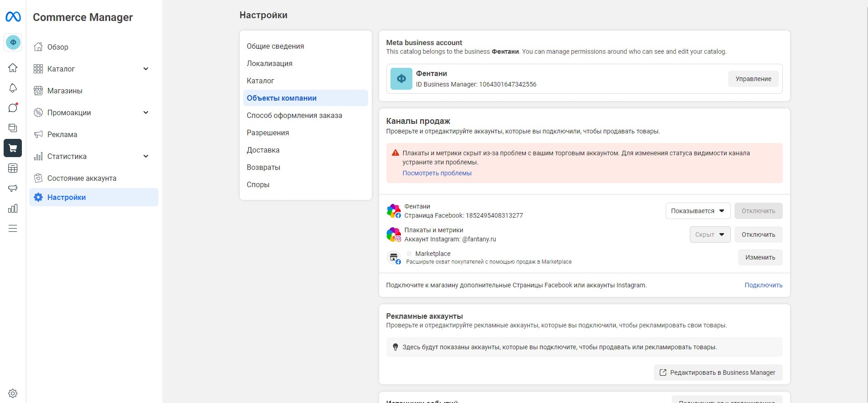Click Отключить for Фентани Facebook page
The width and height of the screenshot is (868, 403).
pyautogui.click(x=758, y=211)
